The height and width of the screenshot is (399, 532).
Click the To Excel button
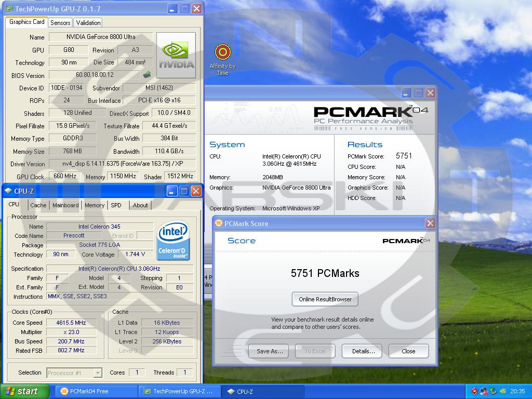(315, 351)
